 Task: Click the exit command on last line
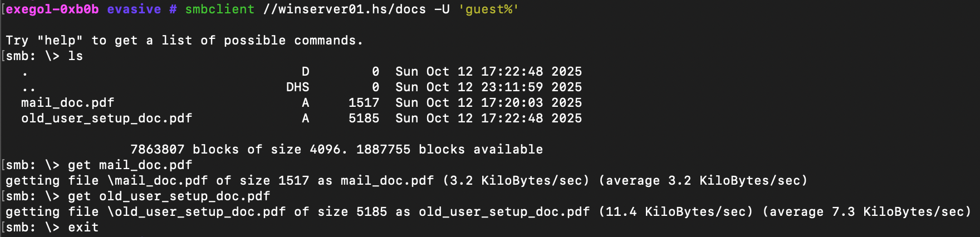83,228
